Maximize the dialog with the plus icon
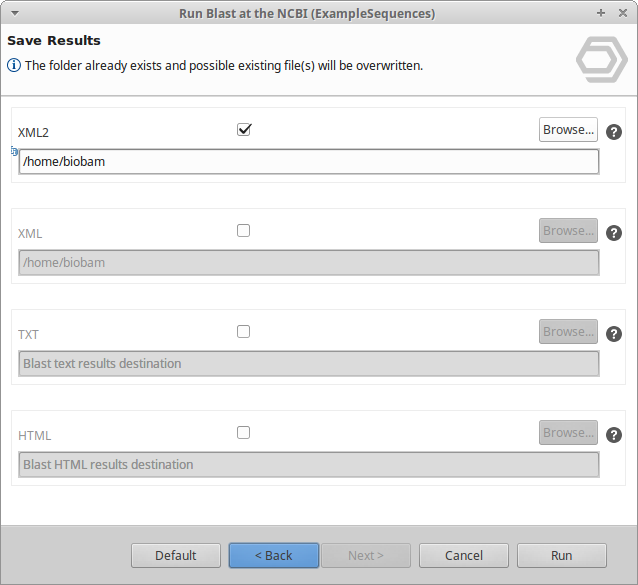Screen dimensions: 638x585 pos(600,13)
